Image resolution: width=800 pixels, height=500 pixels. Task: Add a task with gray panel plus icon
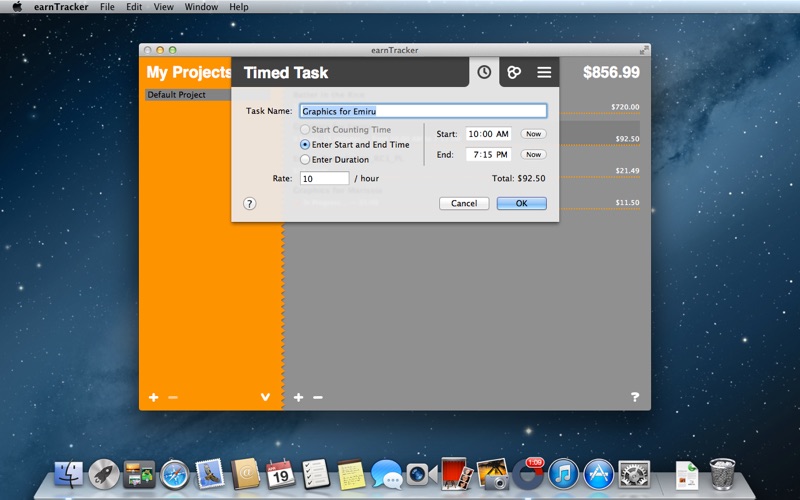(298, 397)
